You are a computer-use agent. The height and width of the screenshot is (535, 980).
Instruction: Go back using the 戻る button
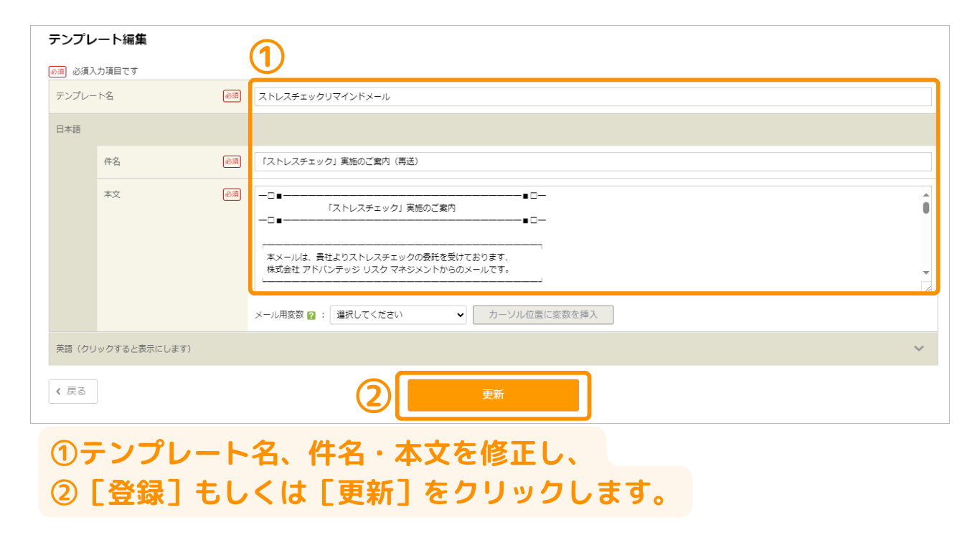coord(73,392)
